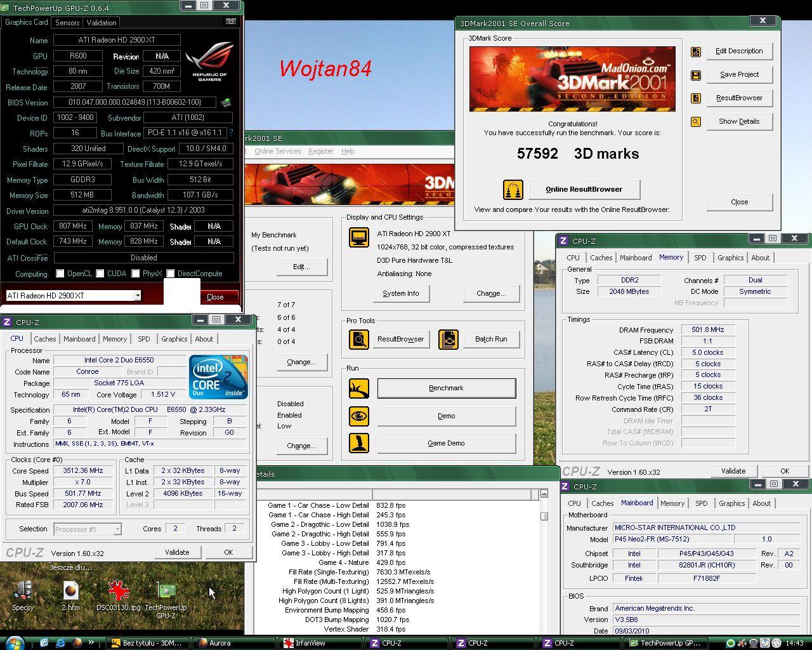The image size is (812, 650).
Task: Switch to Sensors tab in GPU-Z
Action: [x=67, y=22]
